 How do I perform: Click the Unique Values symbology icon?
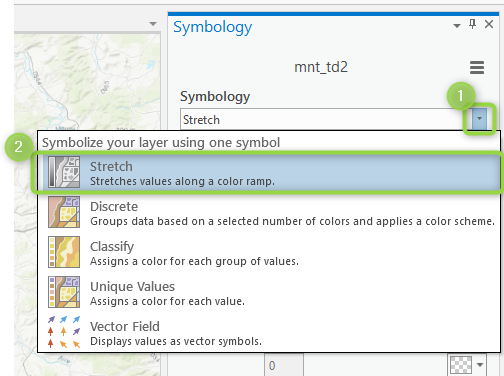point(64,292)
